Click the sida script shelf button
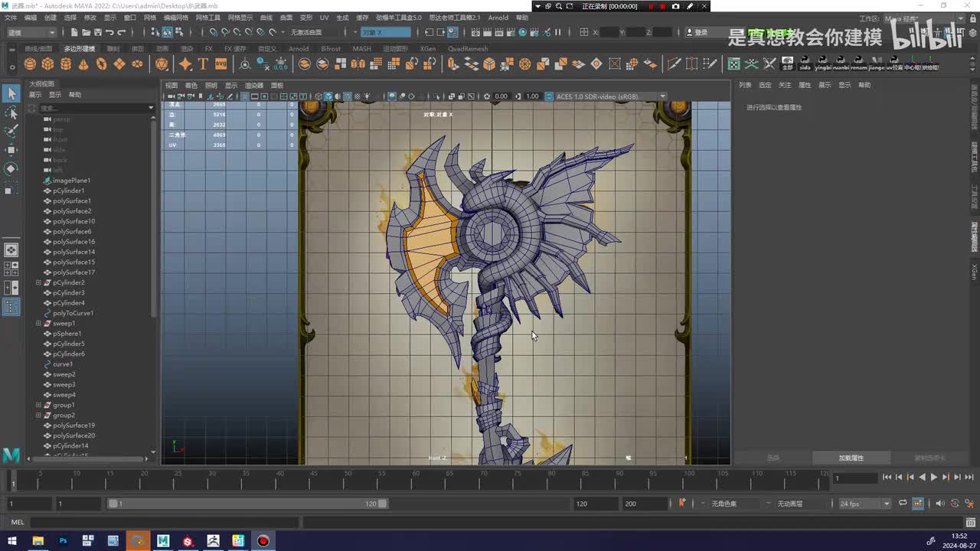Screen dimensions: 980x551 click(805, 64)
